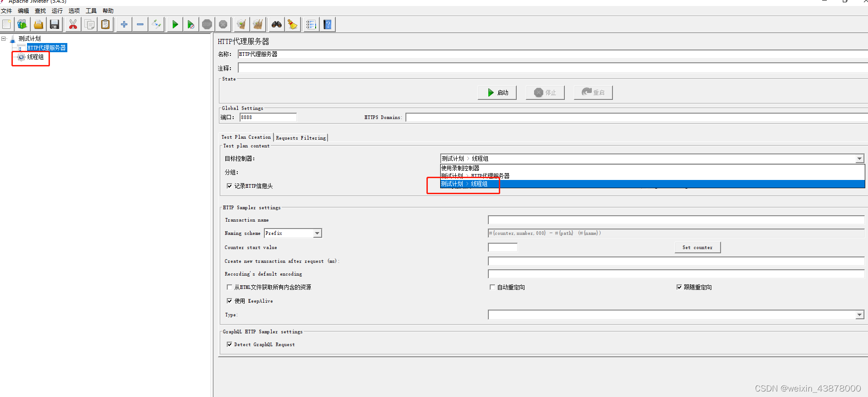
Task: Click the Clear All double-broom icon
Action: [258, 24]
